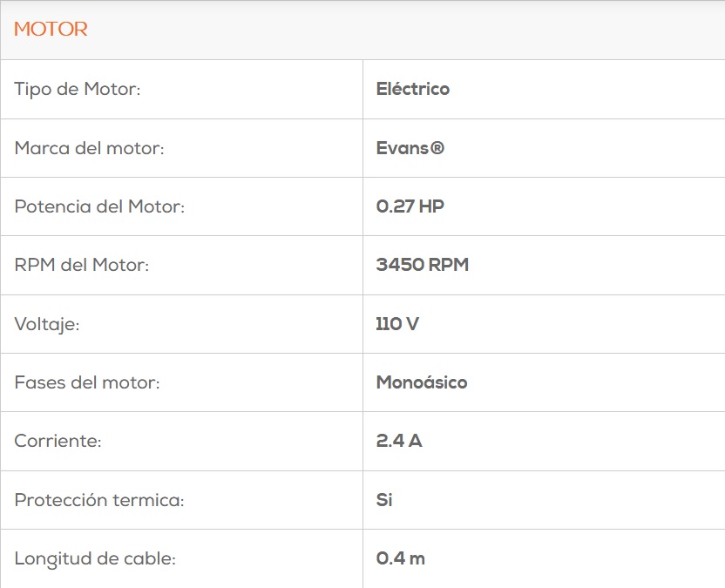Screen dimensions: 725x588
Task: Click the registered trademark symbol after Evans
Action: (x=437, y=148)
